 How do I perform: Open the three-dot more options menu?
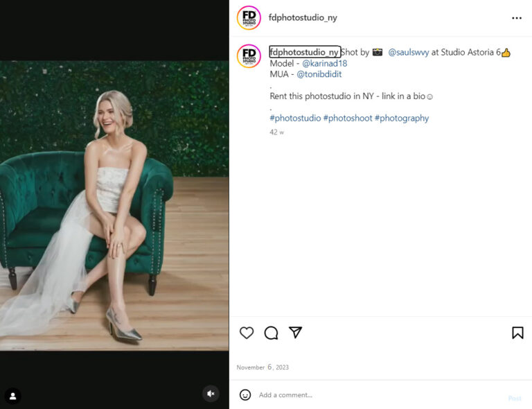(x=517, y=18)
